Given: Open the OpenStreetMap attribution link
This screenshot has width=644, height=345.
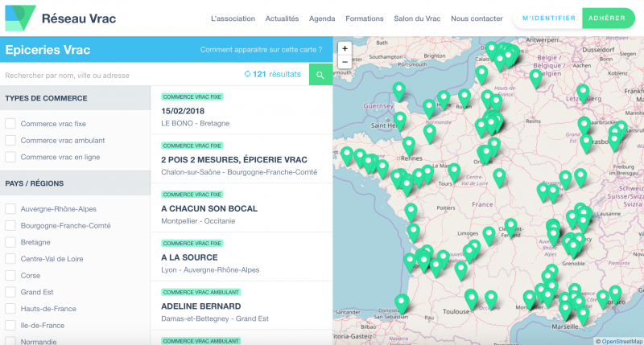Looking at the screenshot, I should [x=621, y=341].
